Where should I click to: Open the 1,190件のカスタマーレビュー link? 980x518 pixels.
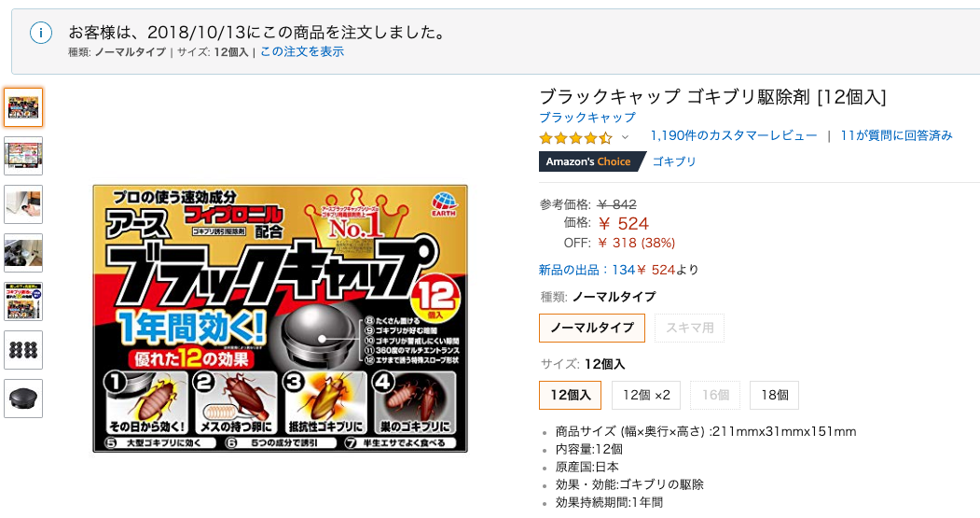(x=734, y=135)
